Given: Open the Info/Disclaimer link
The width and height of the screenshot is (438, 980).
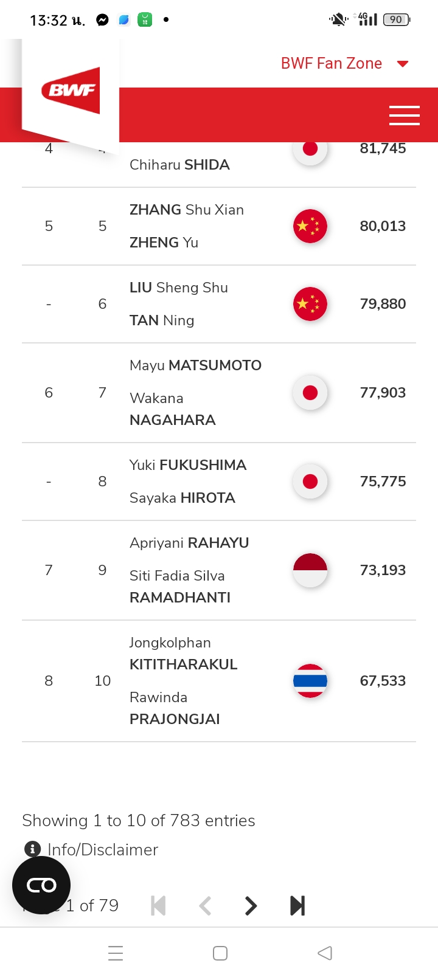Looking at the screenshot, I should coord(103,849).
